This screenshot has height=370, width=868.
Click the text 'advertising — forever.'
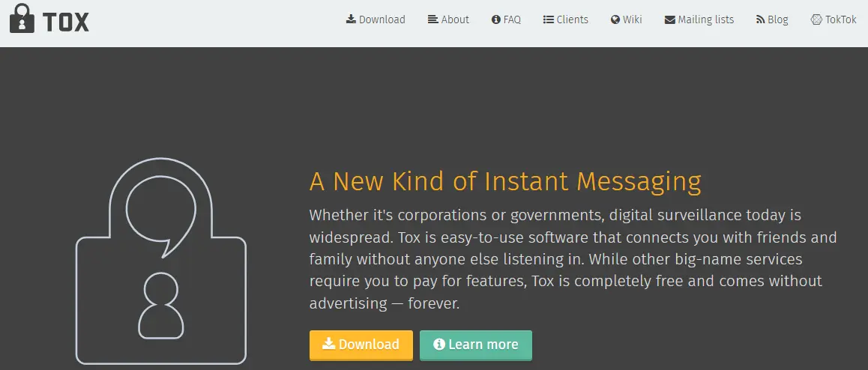click(x=385, y=303)
